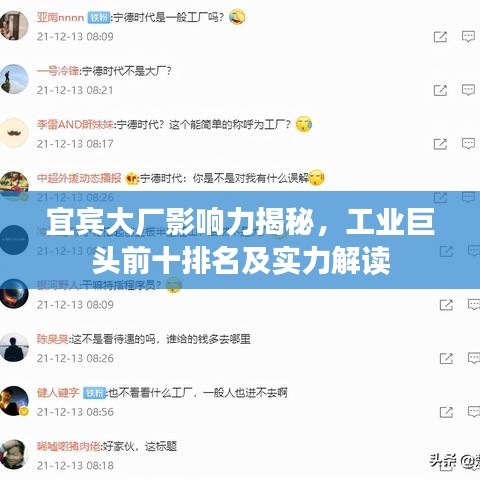The image size is (480, 480).
Task: Click 铁粉 badge next to 健人键字
Action: [94, 393]
